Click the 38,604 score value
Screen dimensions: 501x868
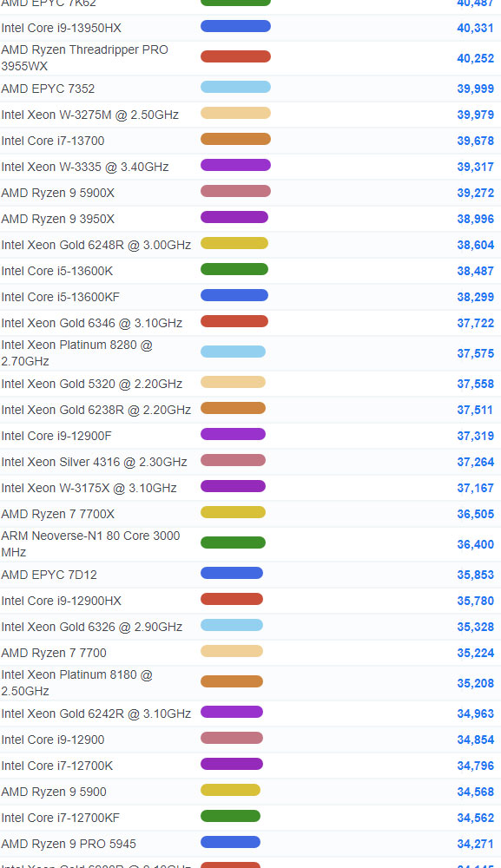pos(475,245)
